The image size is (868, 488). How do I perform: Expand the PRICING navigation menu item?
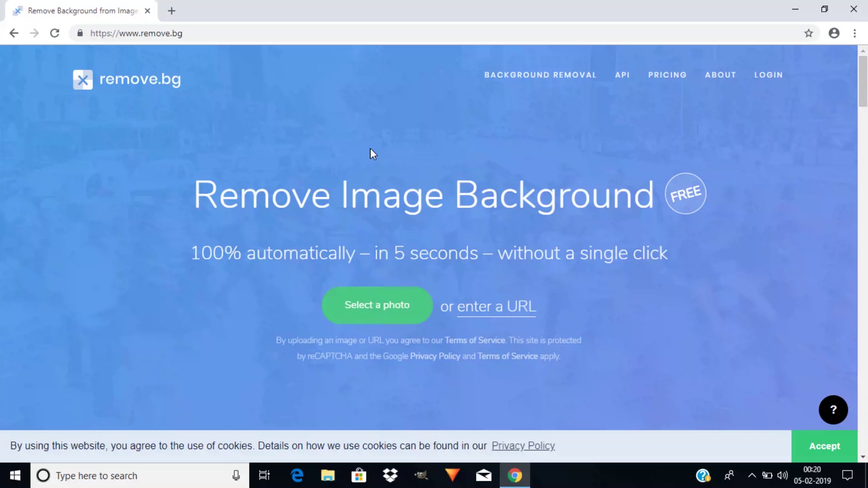(x=667, y=75)
